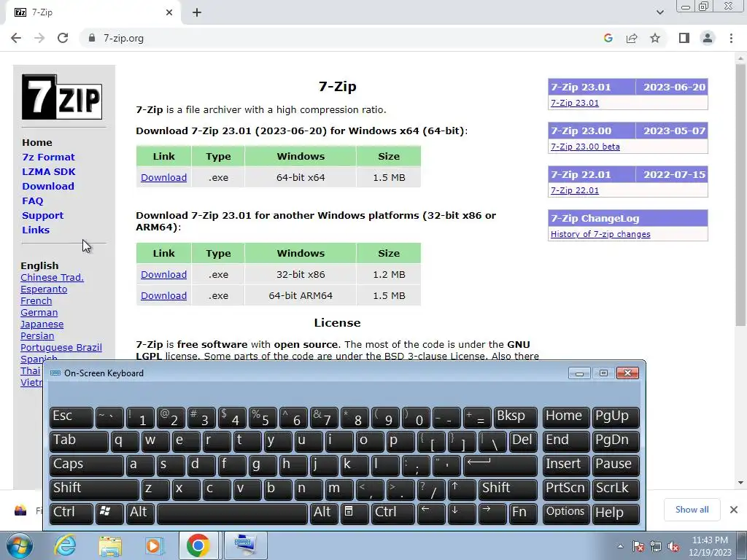The image size is (747, 560).
Task: Download the 64-bit x64 .exe
Action: [x=163, y=178]
